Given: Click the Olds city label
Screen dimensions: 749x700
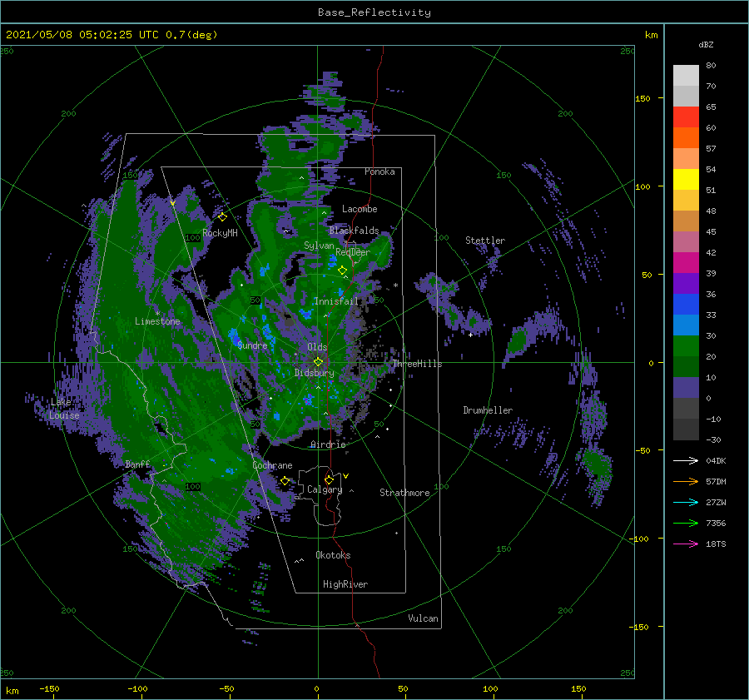Looking at the screenshot, I should click(x=317, y=347).
